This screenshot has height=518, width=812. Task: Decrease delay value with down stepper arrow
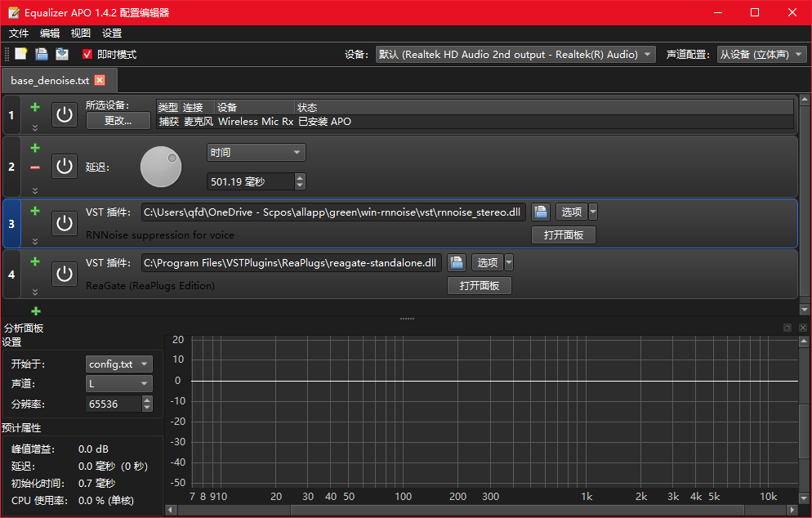tap(300, 185)
